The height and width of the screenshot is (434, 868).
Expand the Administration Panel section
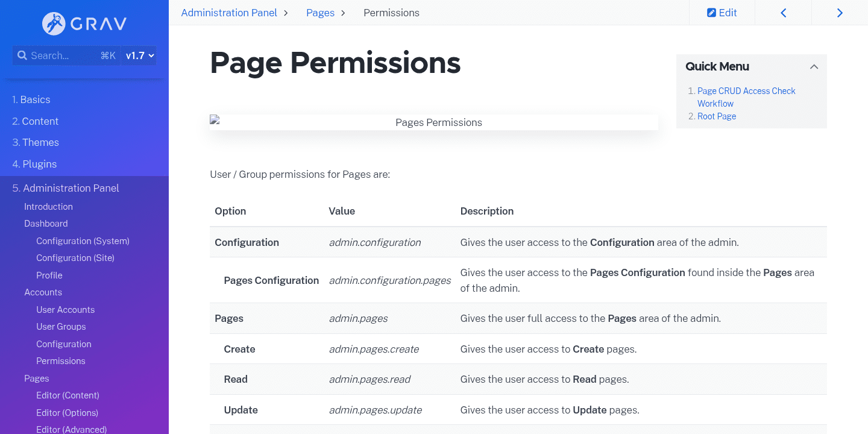click(x=71, y=188)
